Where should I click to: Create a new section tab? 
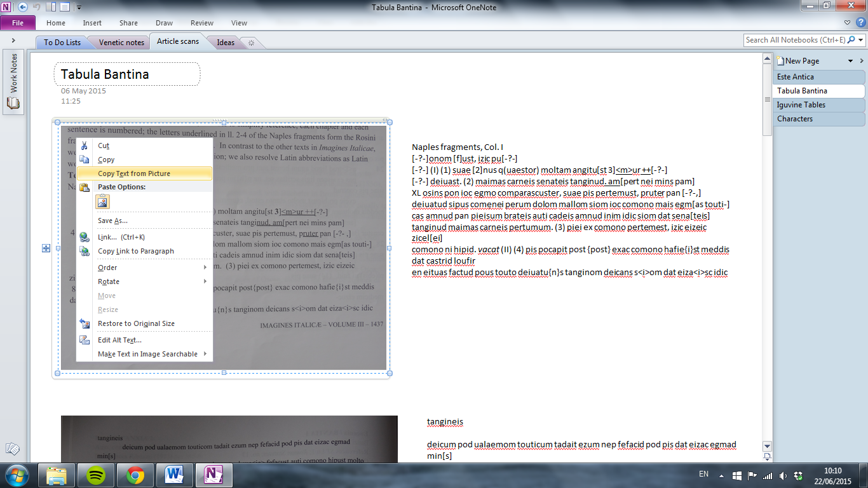pos(251,43)
